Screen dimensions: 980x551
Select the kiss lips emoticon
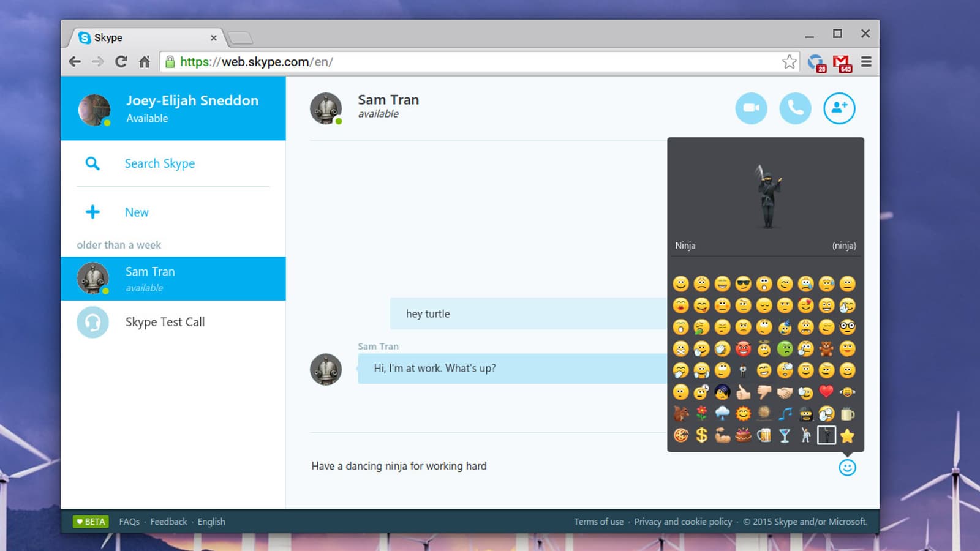(x=680, y=305)
